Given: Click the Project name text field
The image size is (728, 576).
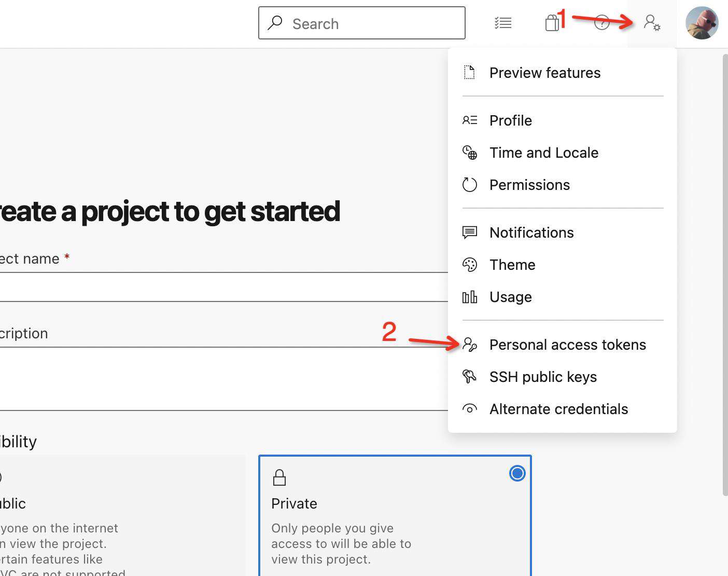Looking at the screenshot, I should tap(223, 286).
